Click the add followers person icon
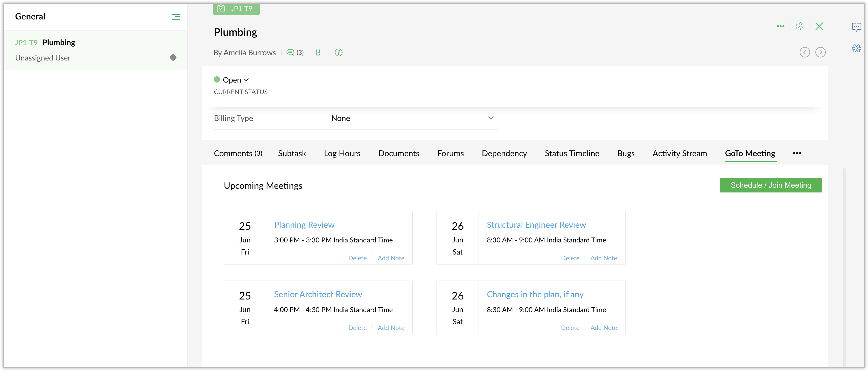The image size is (868, 371). [x=799, y=26]
